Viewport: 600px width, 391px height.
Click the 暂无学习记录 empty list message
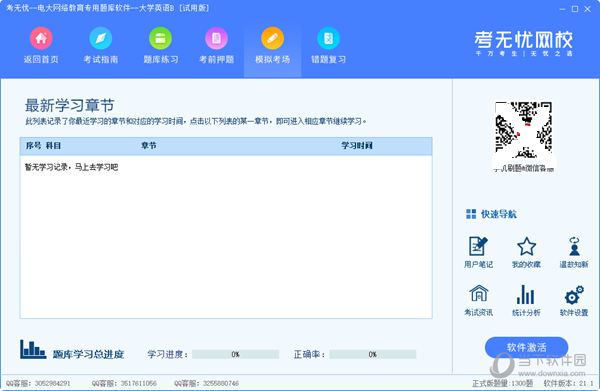[x=72, y=167]
